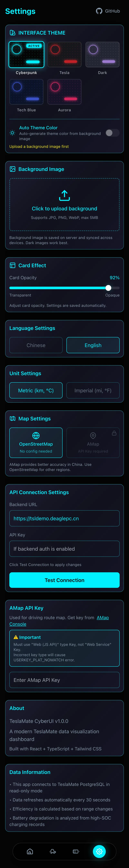The width and height of the screenshot is (129, 868).
Task: Choose the Tesla interface theme
Action: click(64, 55)
